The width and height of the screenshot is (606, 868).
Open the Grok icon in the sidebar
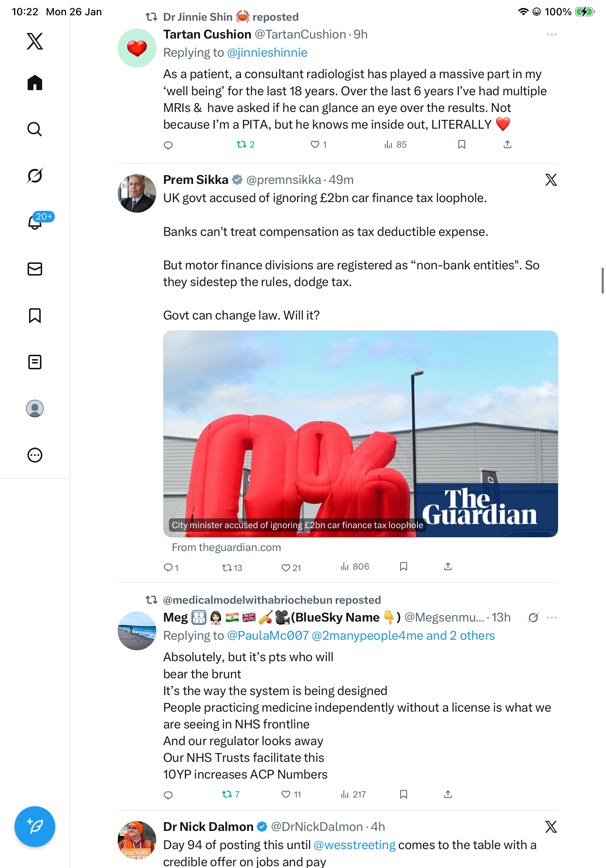click(35, 176)
